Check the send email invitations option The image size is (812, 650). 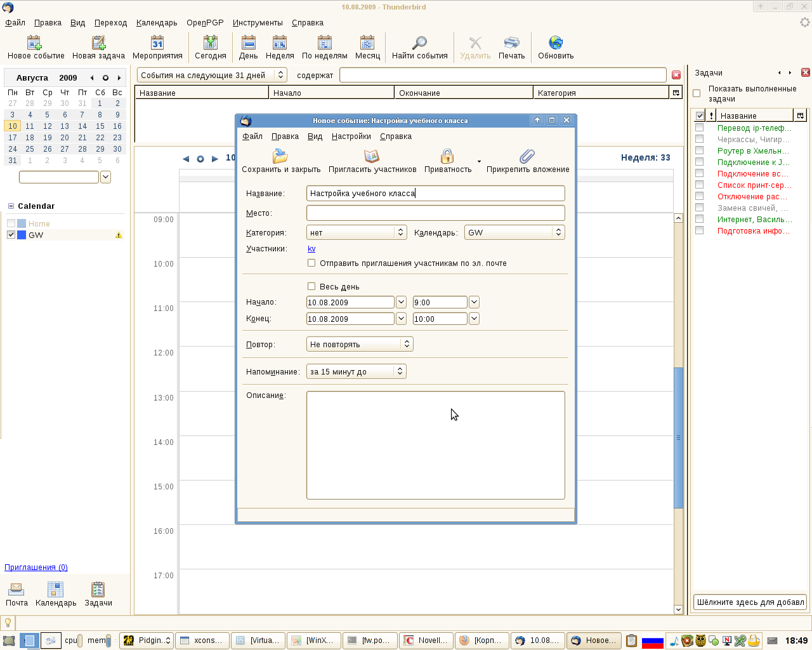[311, 263]
